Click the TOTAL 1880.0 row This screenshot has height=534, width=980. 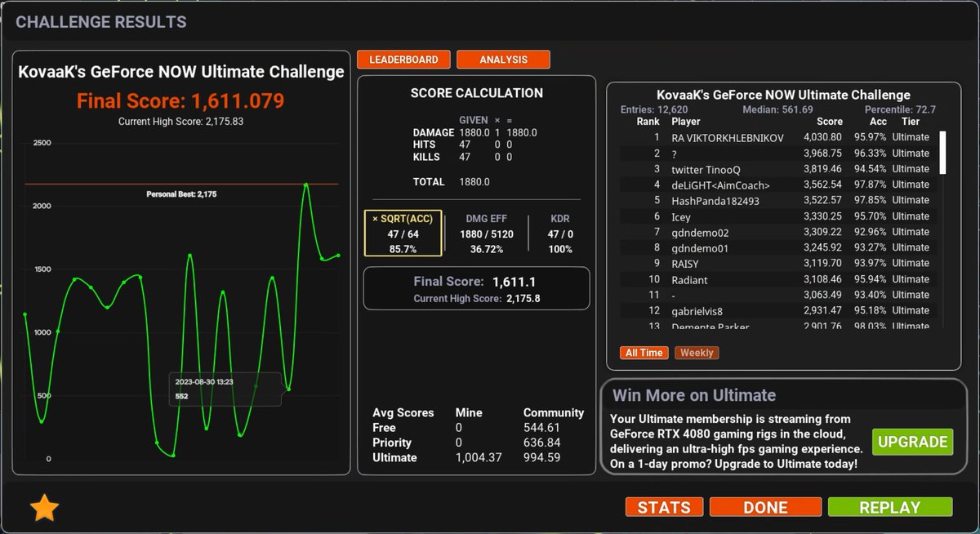tap(452, 182)
